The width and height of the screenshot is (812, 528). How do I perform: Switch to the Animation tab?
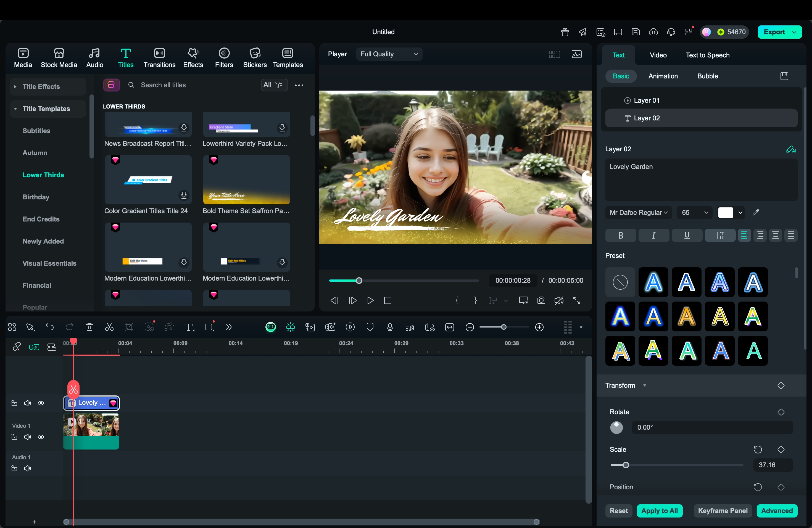[663, 76]
